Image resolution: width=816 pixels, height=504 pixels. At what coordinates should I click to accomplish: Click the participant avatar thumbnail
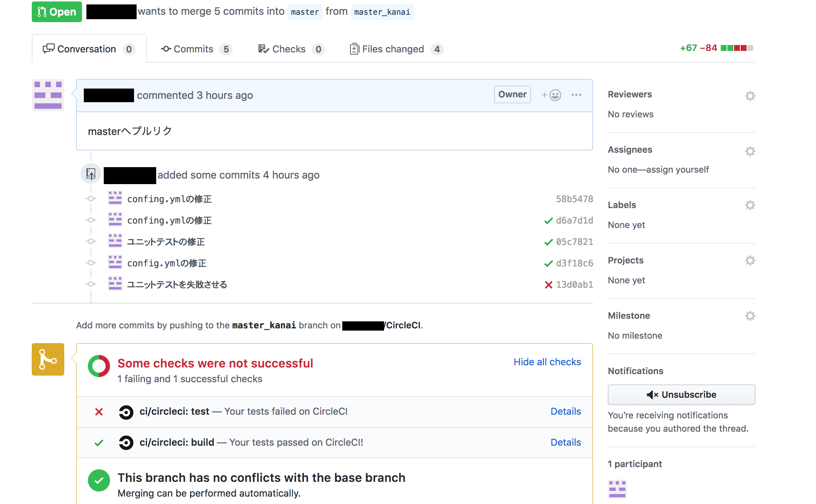coord(617,489)
